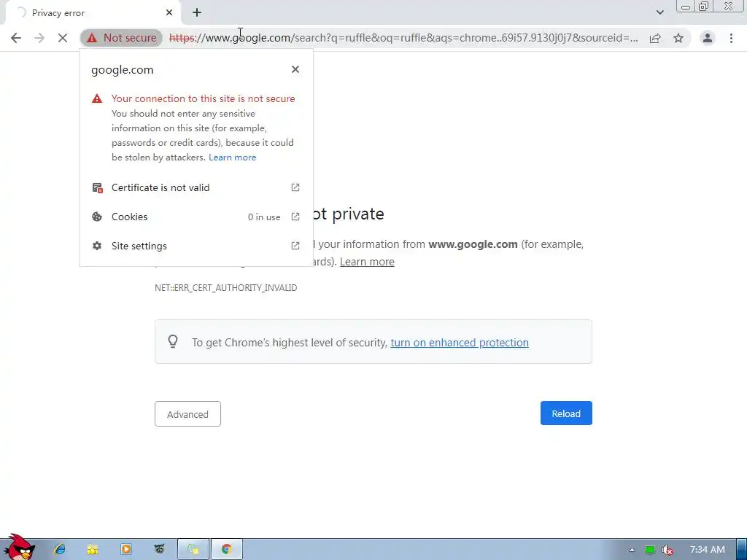Open Certificate is not valid details
This screenshot has height=560, width=747.
[x=196, y=187]
